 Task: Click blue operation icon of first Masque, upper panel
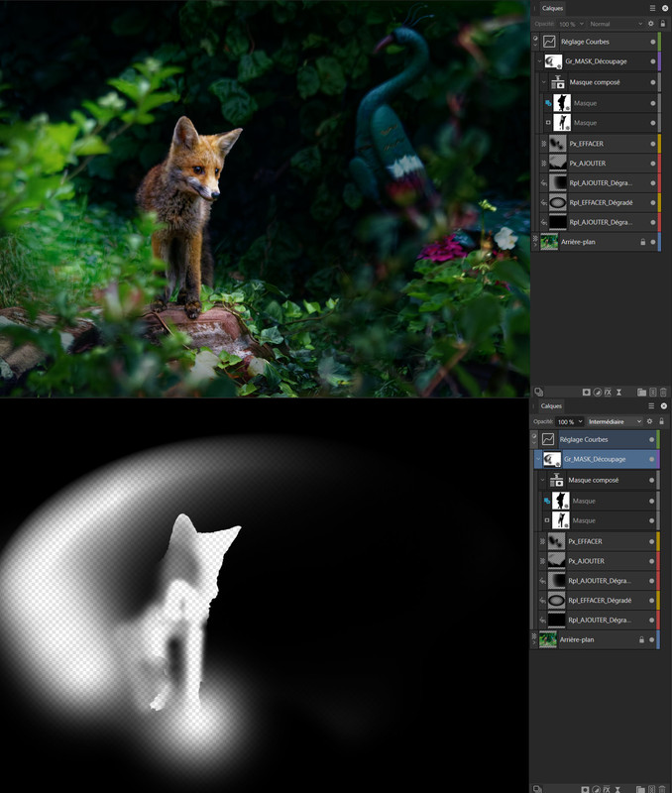click(548, 103)
